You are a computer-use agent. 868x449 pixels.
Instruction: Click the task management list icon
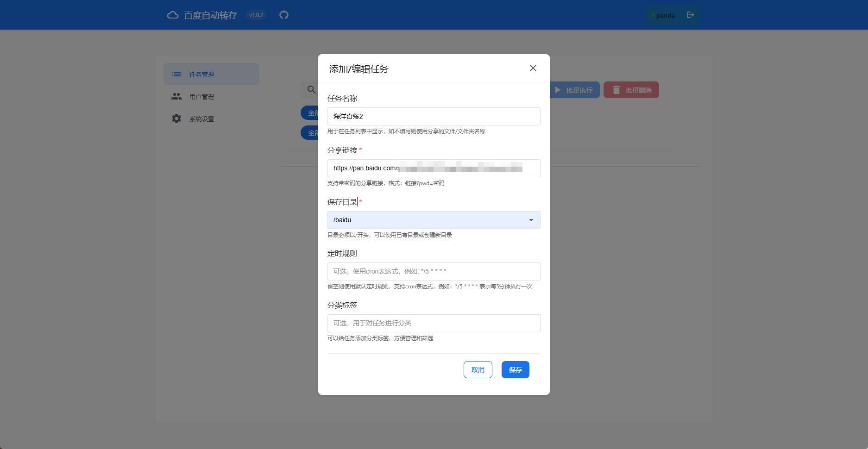coord(176,74)
